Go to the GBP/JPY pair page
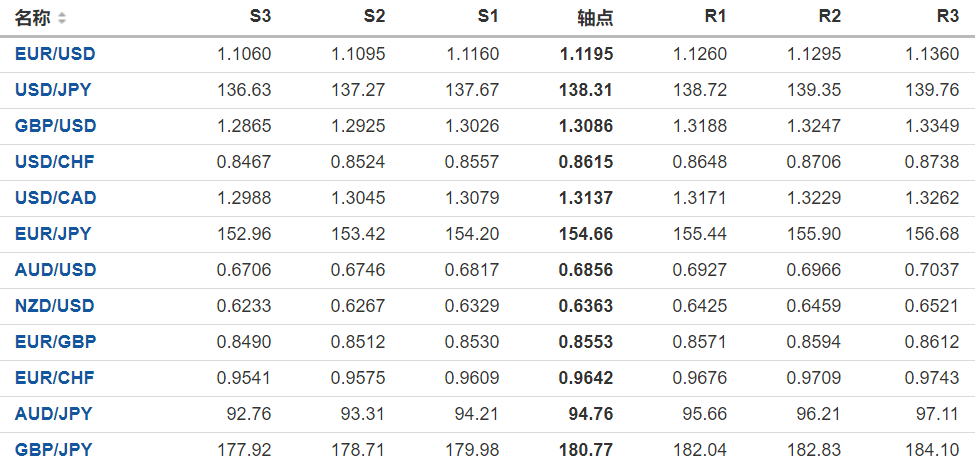The height and width of the screenshot is (468, 975). pos(53,450)
